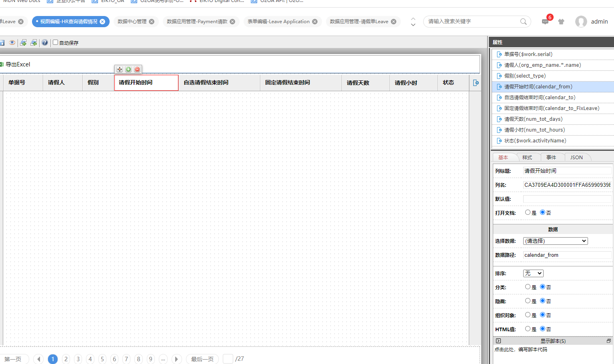Close the 数据中心管理 tab
Image resolution: width=614 pixels, height=364 pixels.
[152, 22]
